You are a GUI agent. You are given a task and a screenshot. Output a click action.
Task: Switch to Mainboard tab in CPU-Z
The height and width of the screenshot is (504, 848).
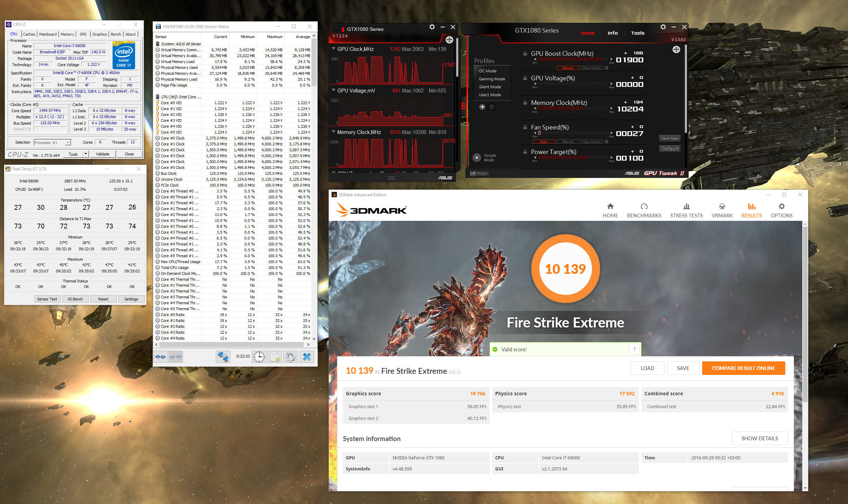[x=48, y=34]
